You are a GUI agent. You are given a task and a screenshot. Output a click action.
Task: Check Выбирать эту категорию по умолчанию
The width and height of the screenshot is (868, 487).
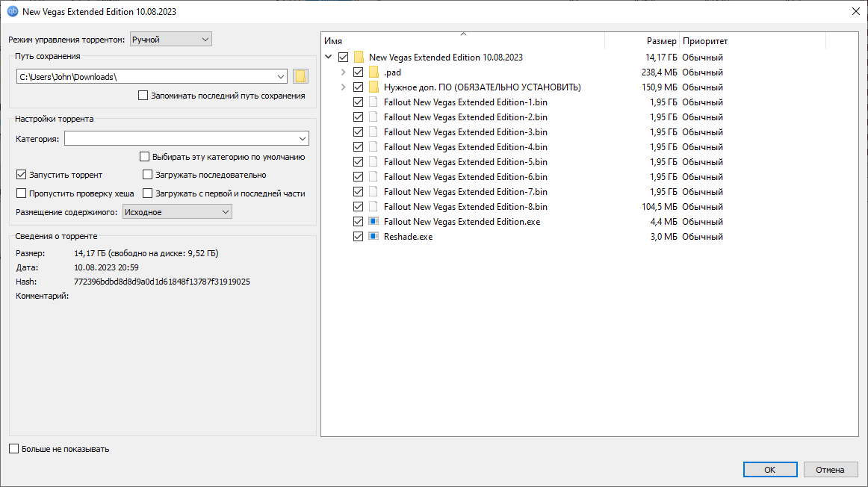pos(144,157)
